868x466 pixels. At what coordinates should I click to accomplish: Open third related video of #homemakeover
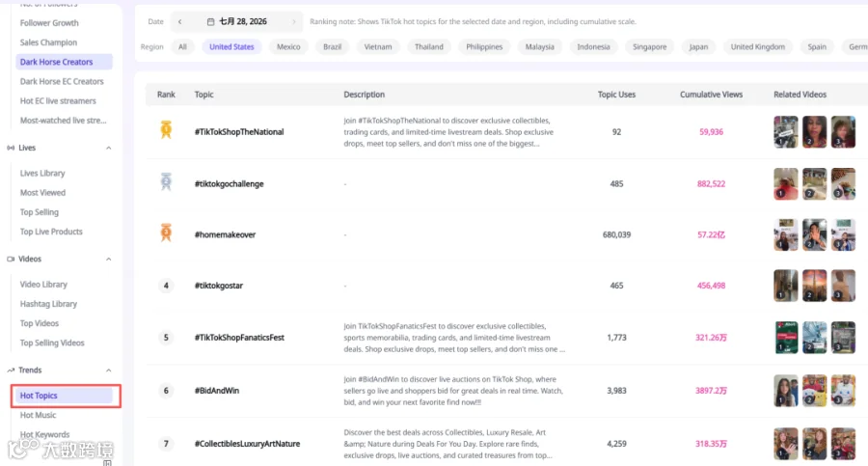coord(843,235)
